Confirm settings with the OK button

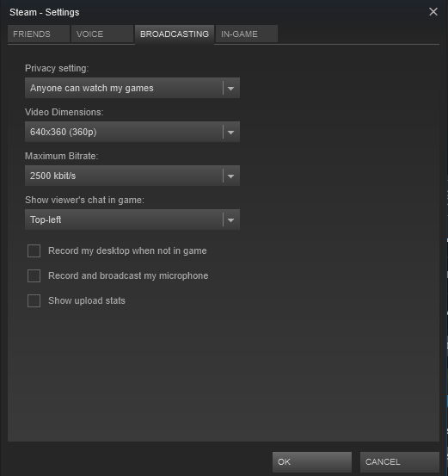click(x=312, y=461)
